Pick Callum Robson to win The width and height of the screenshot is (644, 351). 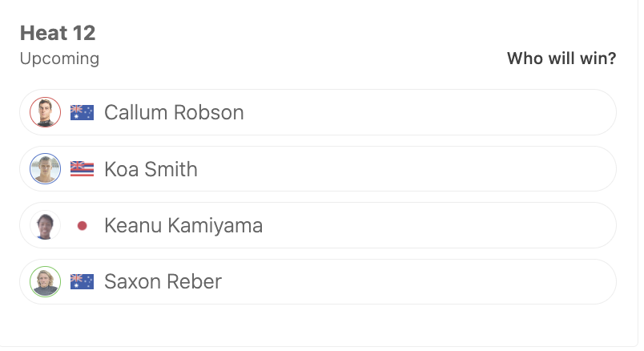click(318, 112)
